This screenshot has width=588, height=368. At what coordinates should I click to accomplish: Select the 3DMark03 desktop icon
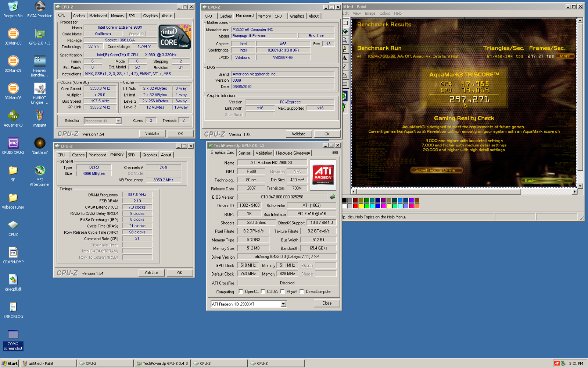[13, 36]
